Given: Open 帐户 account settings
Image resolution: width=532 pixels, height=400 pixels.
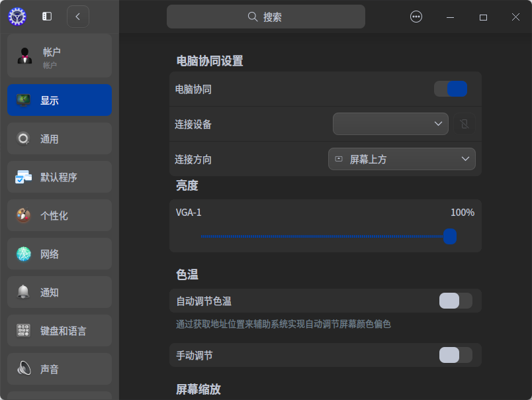Looking at the screenshot, I should tap(60, 56).
